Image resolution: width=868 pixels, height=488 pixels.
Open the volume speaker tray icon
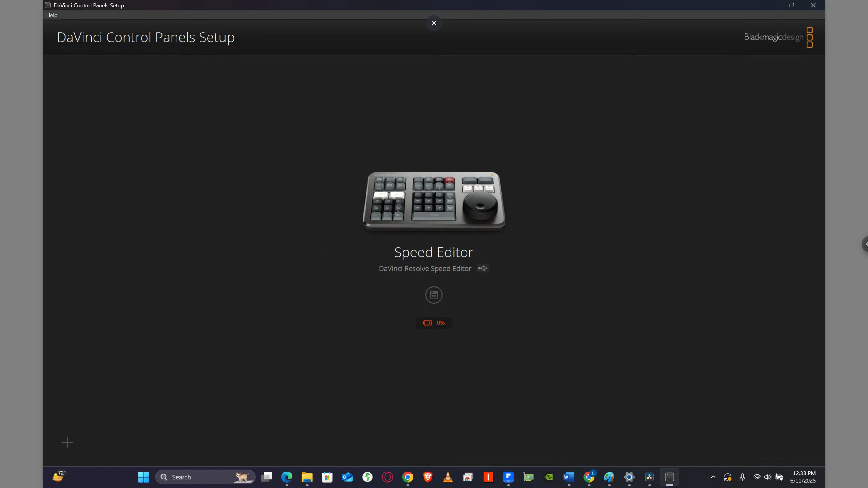click(x=768, y=477)
